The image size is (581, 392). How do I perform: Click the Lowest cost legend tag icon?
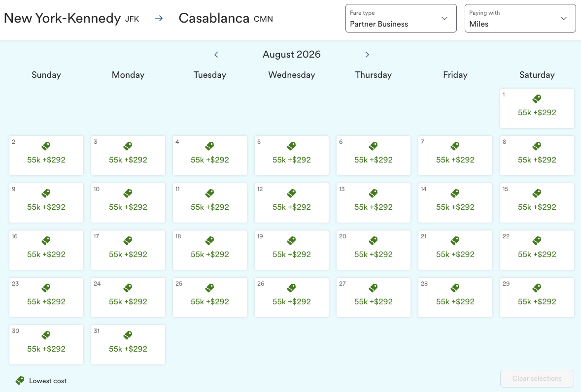pos(20,380)
